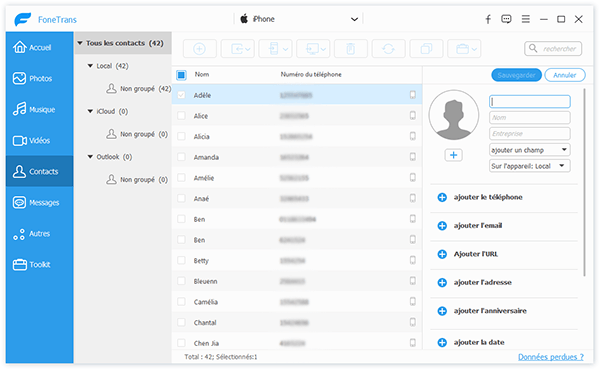Image resolution: width=600 pixels, height=370 pixels.
Task: Open Toolkit section in sidebar
Action: [39, 264]
